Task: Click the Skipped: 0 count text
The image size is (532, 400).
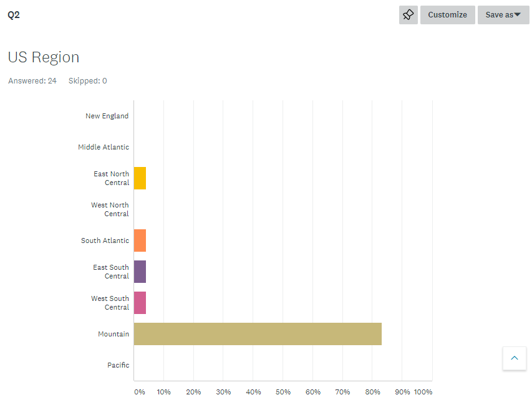Action: click(87, 81)
